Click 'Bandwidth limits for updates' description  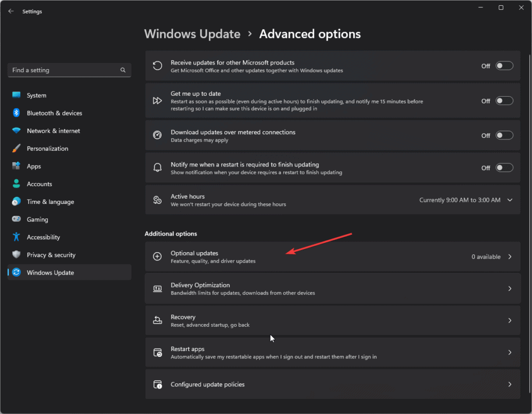tap(243, 293)
